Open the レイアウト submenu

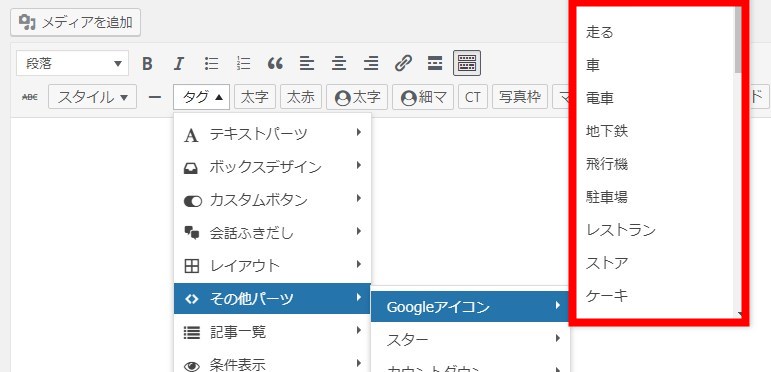(x=272, y=266)
